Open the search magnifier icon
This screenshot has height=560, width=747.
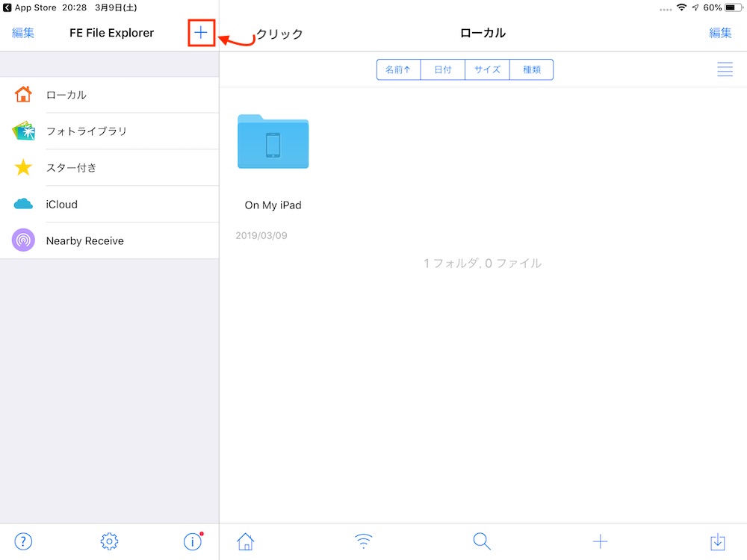482,541
